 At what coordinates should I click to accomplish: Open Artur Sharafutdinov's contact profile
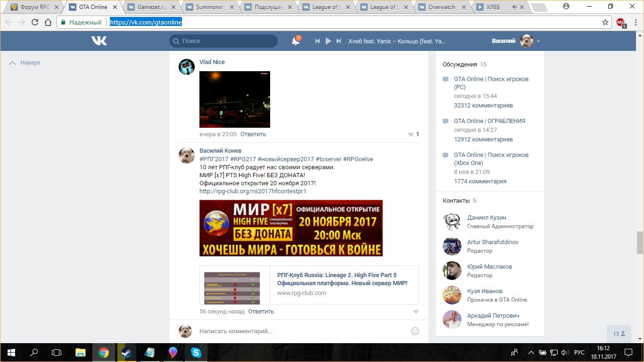coord(493,242)
